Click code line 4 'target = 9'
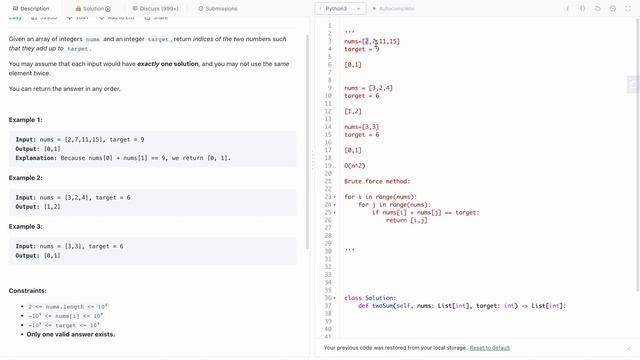The height and width of the screenshot is (360, 640). 362,49
